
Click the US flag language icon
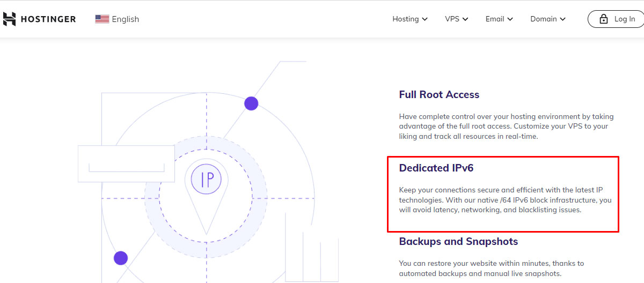(x=102, y=19)
